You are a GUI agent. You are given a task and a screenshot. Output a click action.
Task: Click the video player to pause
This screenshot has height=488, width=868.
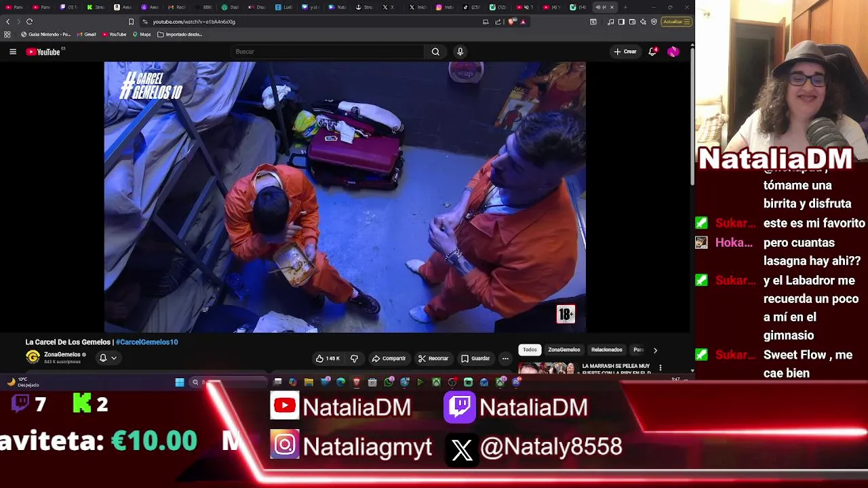pos(344,197)
